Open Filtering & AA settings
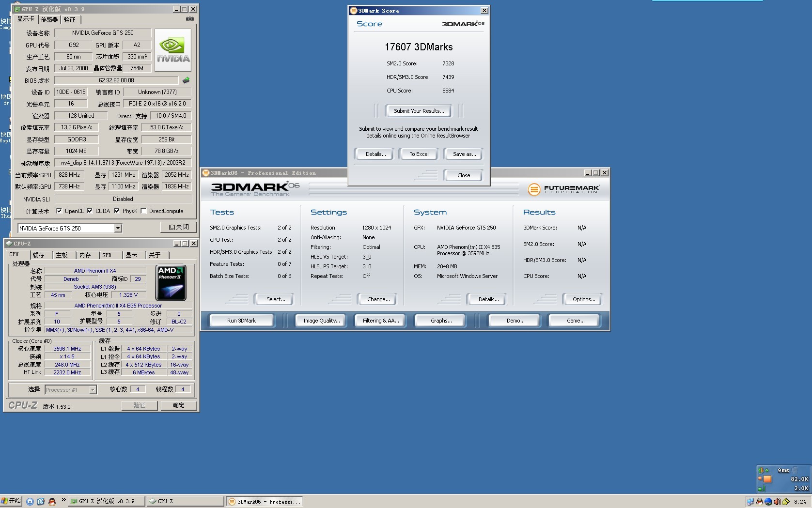812x508 pixels. [381, 321]
